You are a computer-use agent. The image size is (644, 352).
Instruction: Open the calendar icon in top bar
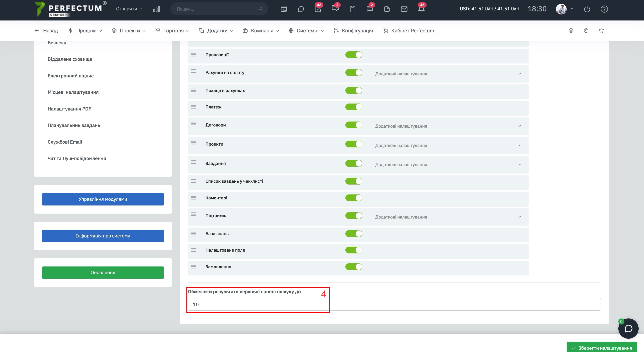pyautogui.click(x=284, y=9)
